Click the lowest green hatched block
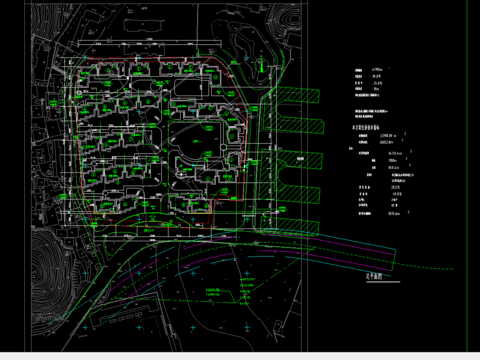The height and width of the screenshot is (360, 480). (x=289, y=226)
